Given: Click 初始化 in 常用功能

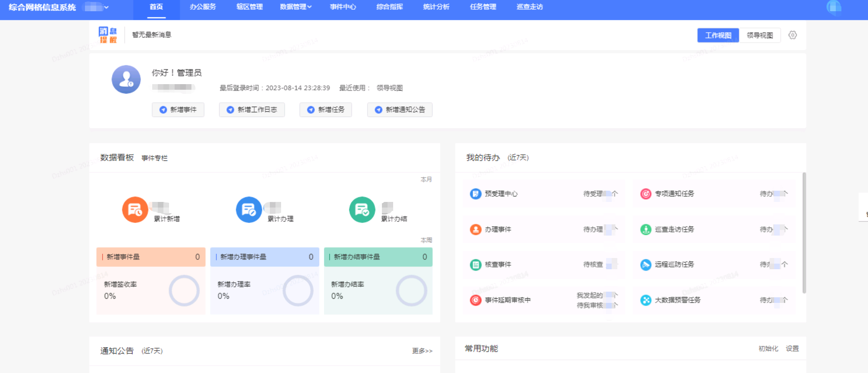Looking at the screenshot, I should 768,349.
